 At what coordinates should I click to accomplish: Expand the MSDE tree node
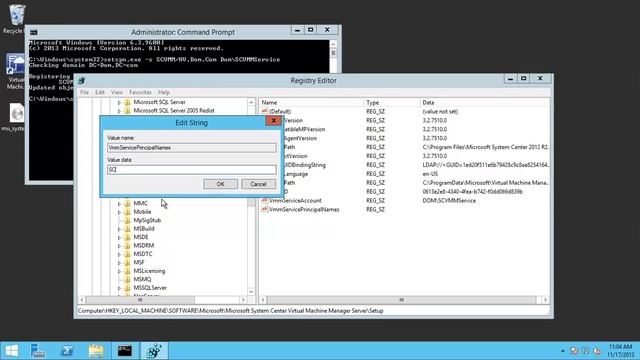point(119,237)
